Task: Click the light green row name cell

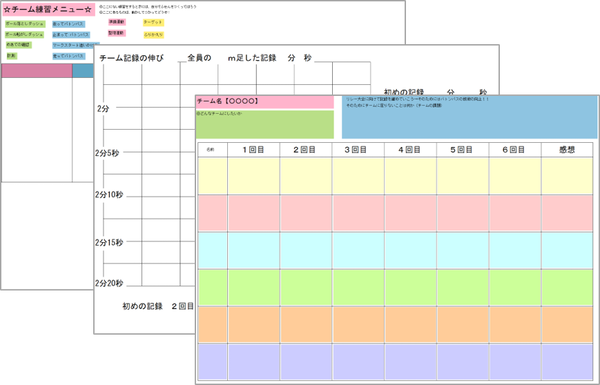Action: [x=212, y=287]
